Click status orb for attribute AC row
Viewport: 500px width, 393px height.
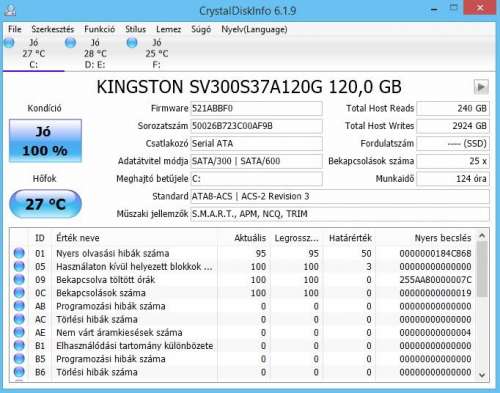(x=19, y=319)
